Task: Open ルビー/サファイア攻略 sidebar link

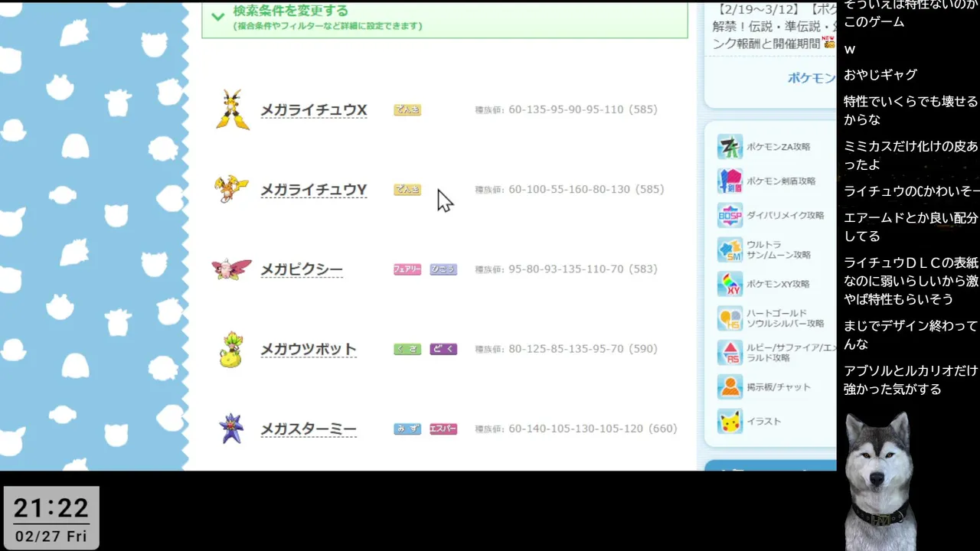Action: point(792,353)
